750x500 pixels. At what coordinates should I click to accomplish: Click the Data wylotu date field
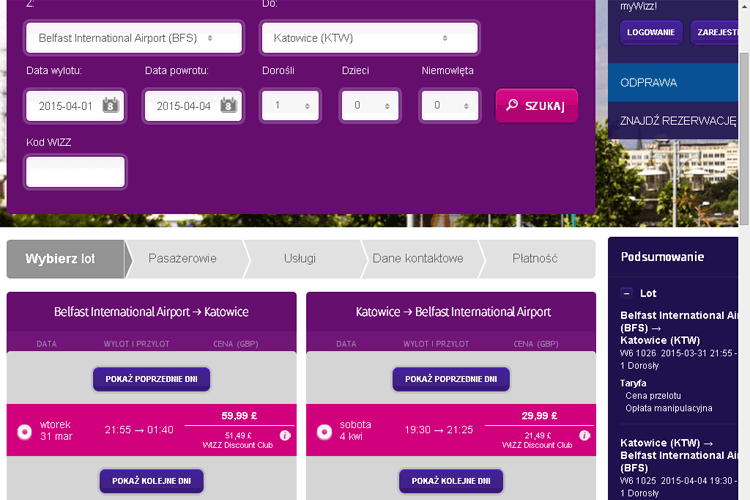pos(75,106)
